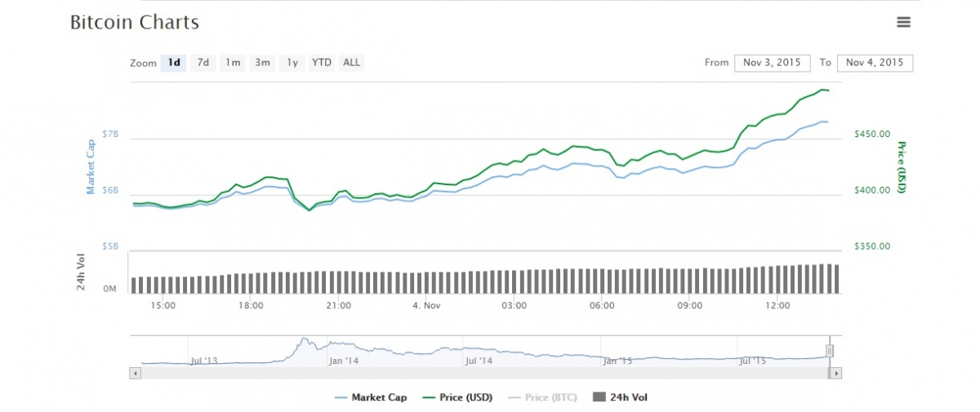This screenshot has width=980, height=412.
Task: Grab the navigator range handle
Action: click(830, 351)
